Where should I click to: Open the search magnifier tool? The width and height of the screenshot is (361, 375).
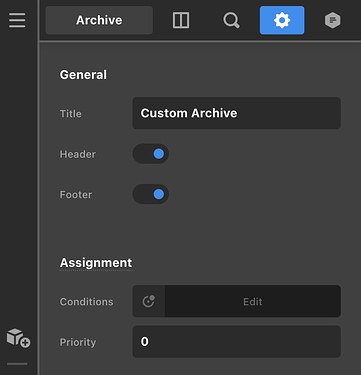point(231,20)
